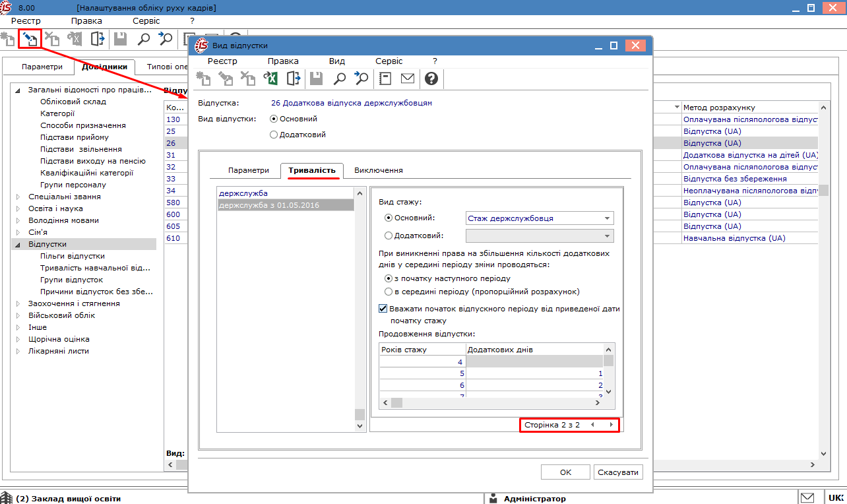Expand Спеціальні звання tree node
This screenshot has width=847, height=504.
pos(18,197)
